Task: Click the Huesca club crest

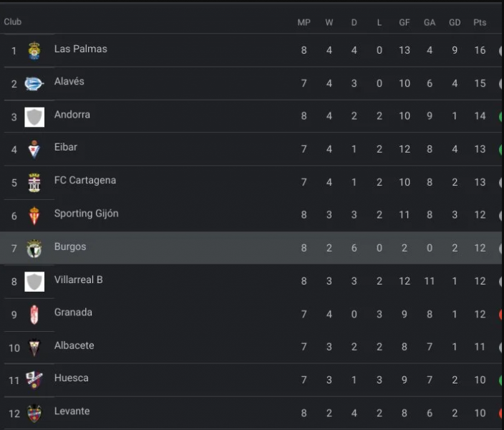Action: pos(34,380)
